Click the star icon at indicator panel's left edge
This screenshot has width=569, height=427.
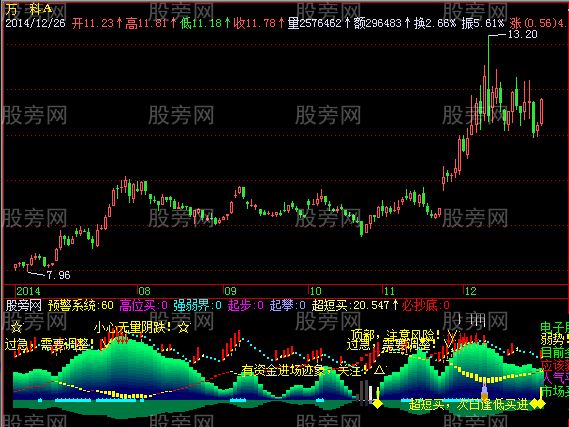16,327
